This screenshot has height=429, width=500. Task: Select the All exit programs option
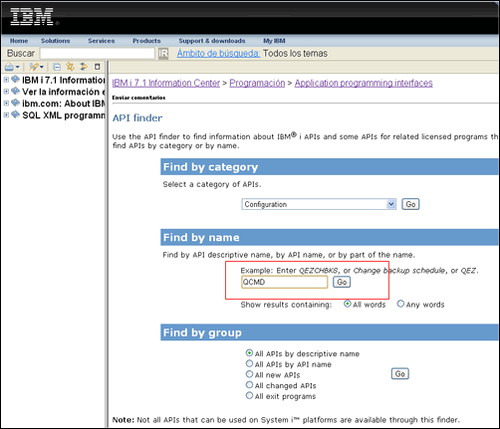click(249, 395)
